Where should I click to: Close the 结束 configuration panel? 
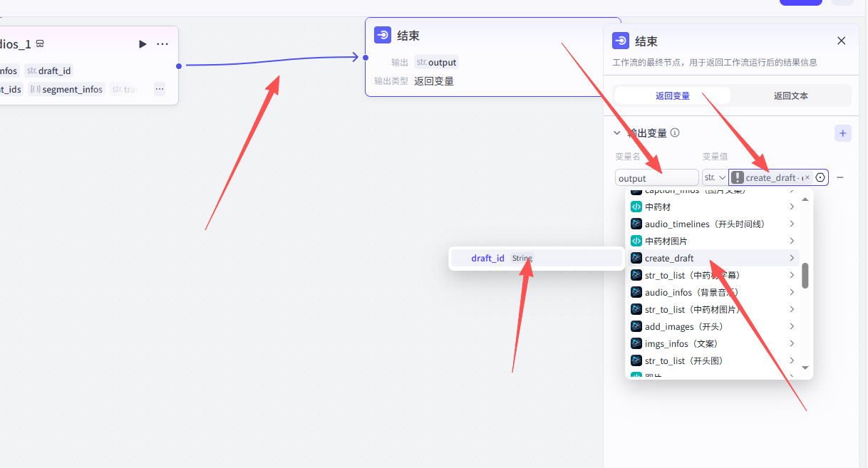click(x=841, y=41)
